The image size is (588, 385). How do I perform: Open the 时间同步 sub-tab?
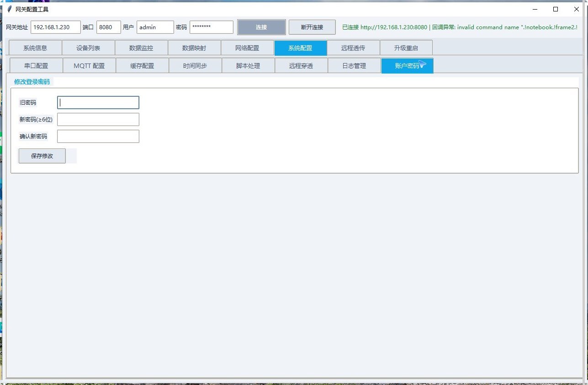[x=195, y=66]
